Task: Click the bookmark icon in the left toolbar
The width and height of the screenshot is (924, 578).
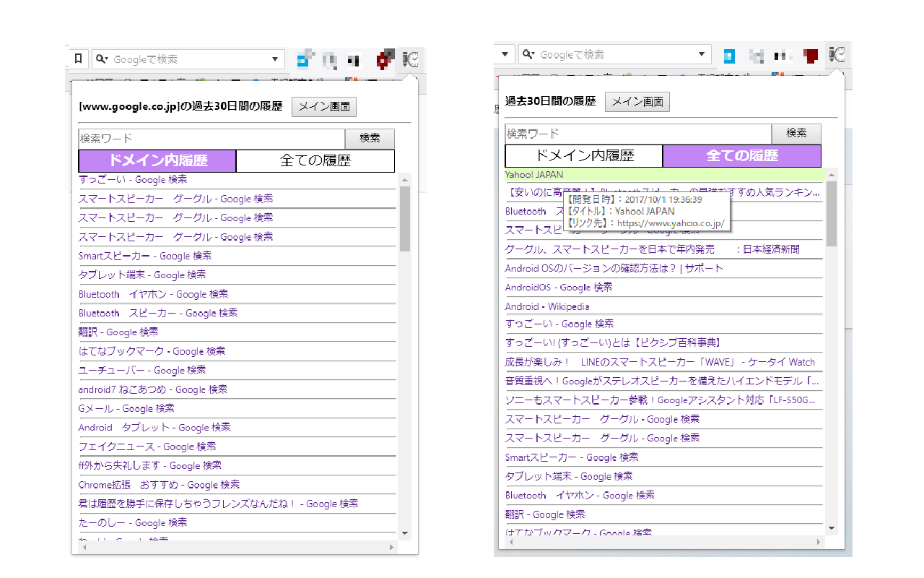Action: coord(79,59)
